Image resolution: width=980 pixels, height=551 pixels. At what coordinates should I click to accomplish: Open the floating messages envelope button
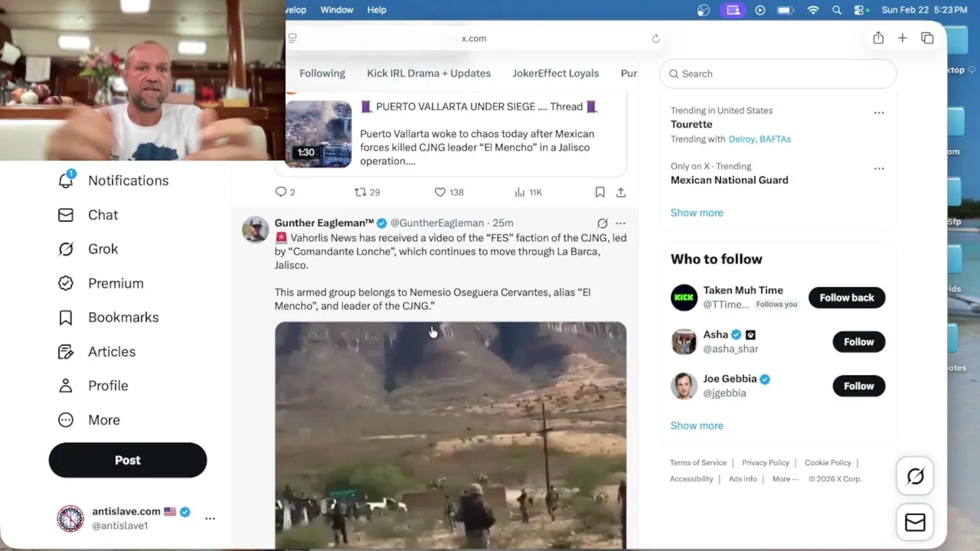[x=915, y=523]
